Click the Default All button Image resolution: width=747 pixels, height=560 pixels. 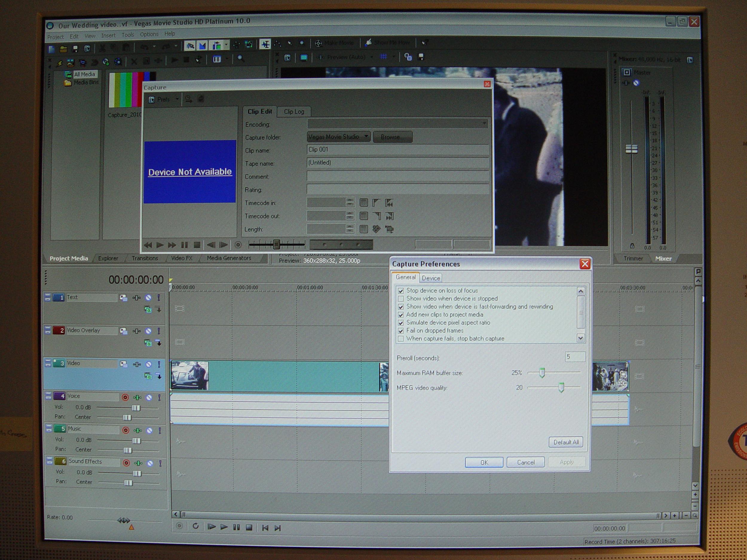(x=566, y=442)
